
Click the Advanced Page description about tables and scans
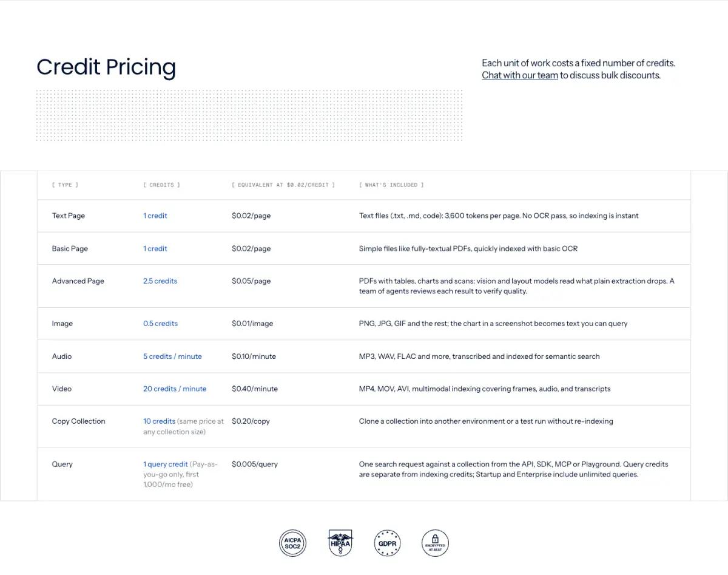[x=517, y=286]
